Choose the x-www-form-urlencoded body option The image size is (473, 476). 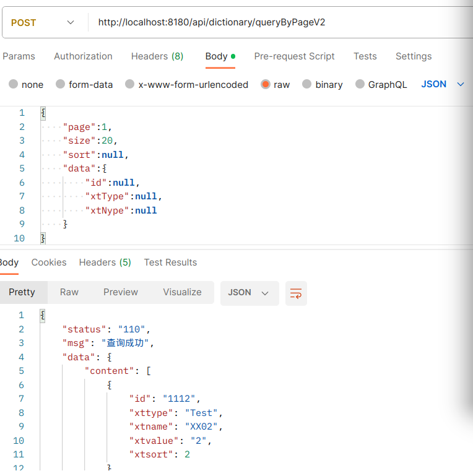point(130,85)
